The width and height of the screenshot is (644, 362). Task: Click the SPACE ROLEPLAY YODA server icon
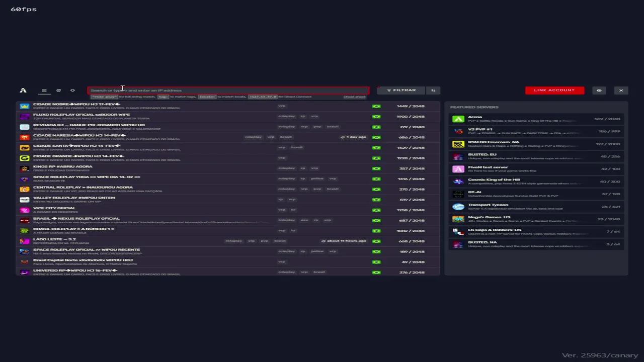click(24, 179)
